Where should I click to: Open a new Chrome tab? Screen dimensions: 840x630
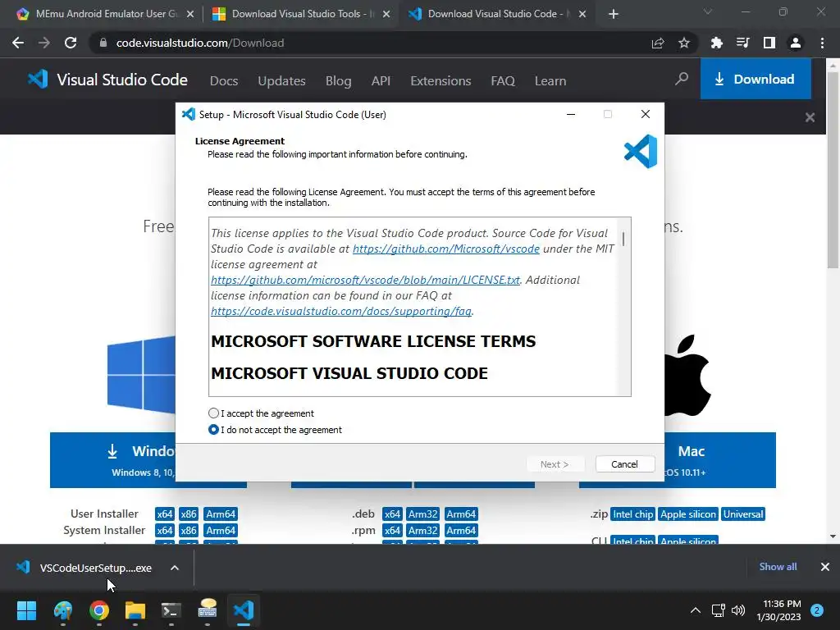coord(614,14)
